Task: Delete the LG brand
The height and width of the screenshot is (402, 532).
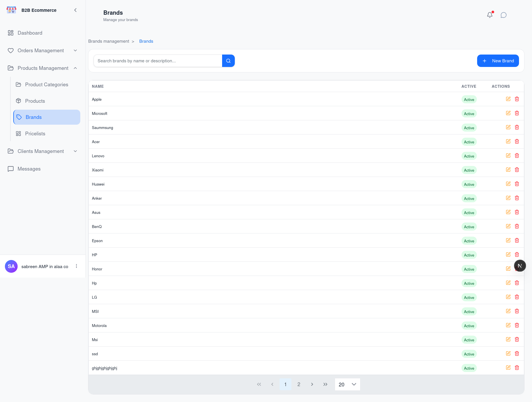Action: pyautogui.click(x=517, y=297)
